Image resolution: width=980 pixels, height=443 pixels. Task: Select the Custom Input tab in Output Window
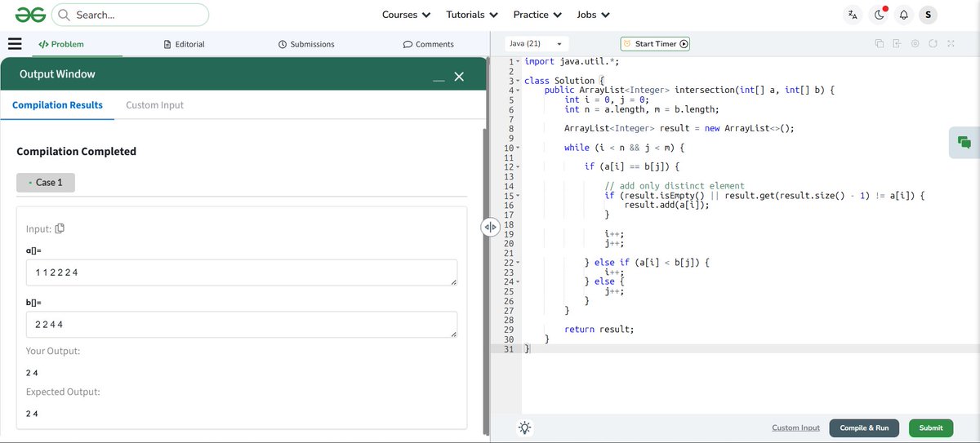pyautogui.click(x=154, y=105)
